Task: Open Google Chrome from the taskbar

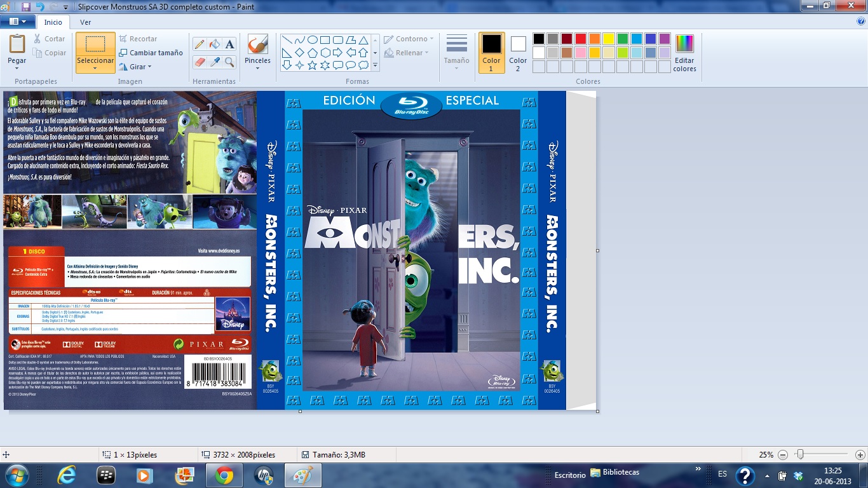Action: tap(224, 475)
